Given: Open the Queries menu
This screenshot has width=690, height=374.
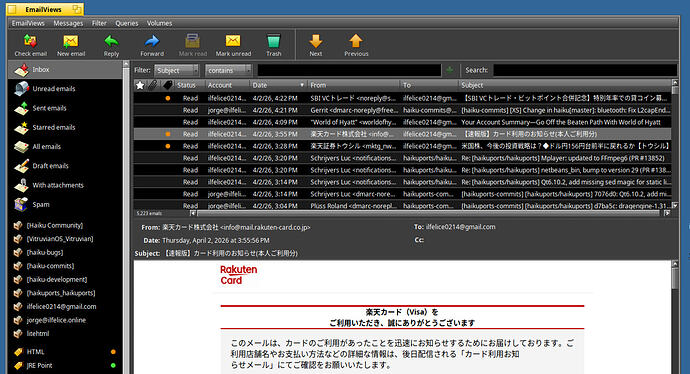Looking at the screenshot, I should tap(127, 23).
